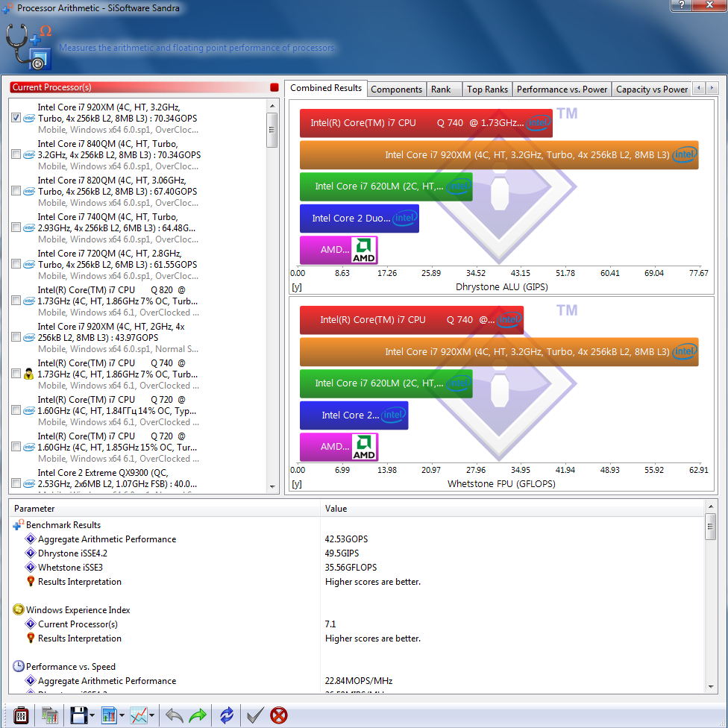The width and height of the screenshot is (728, 728).
Task: Click the tab strip scroll-left arrow
Action: 699,87
